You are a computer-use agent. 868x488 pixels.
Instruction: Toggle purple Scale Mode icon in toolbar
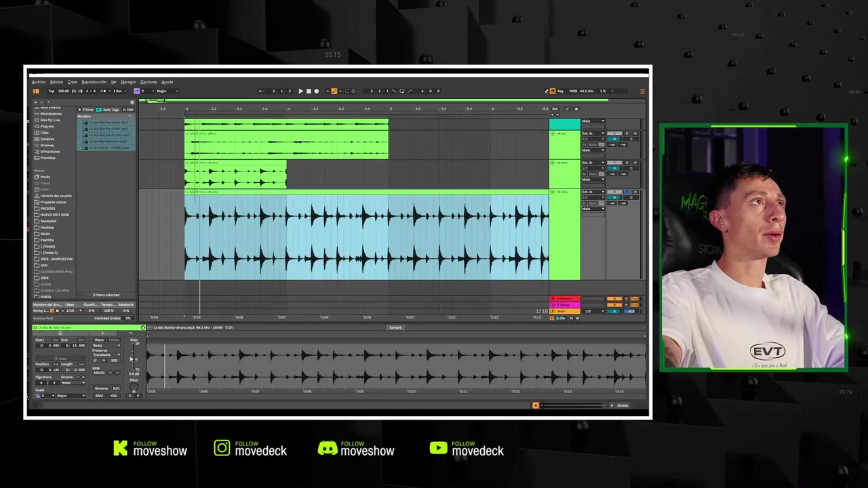(137, 91)
